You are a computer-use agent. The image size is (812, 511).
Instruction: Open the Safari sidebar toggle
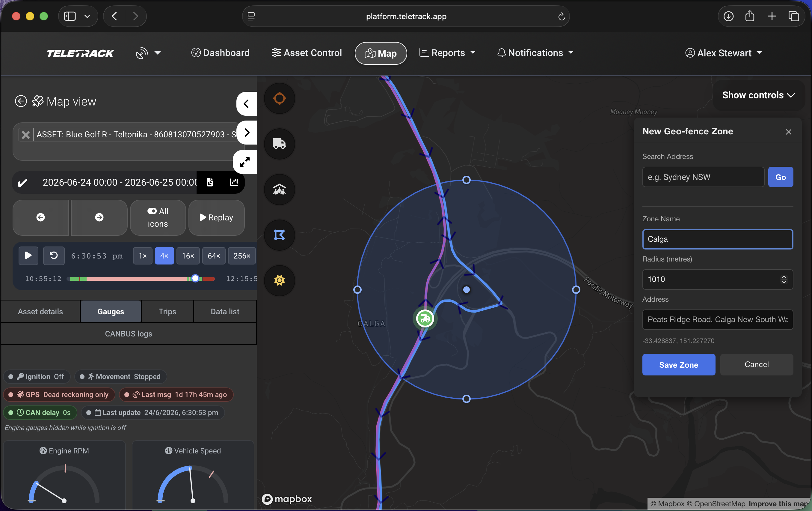pyautogui.click(x=70, y=16)
